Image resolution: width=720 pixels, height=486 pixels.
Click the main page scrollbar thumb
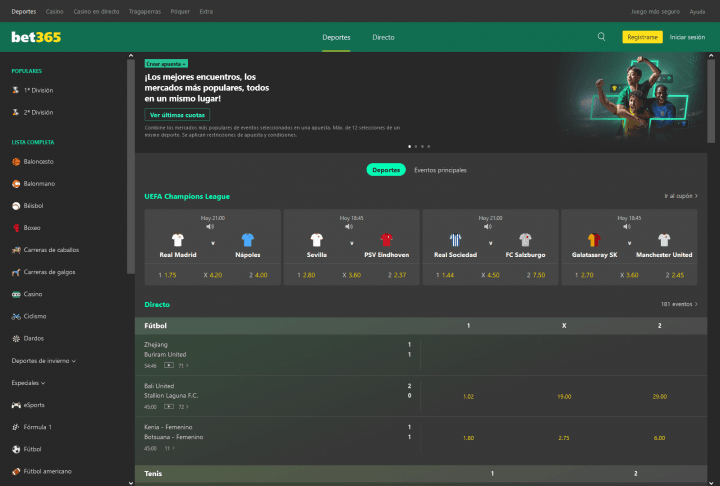click(x=711, y=101)
